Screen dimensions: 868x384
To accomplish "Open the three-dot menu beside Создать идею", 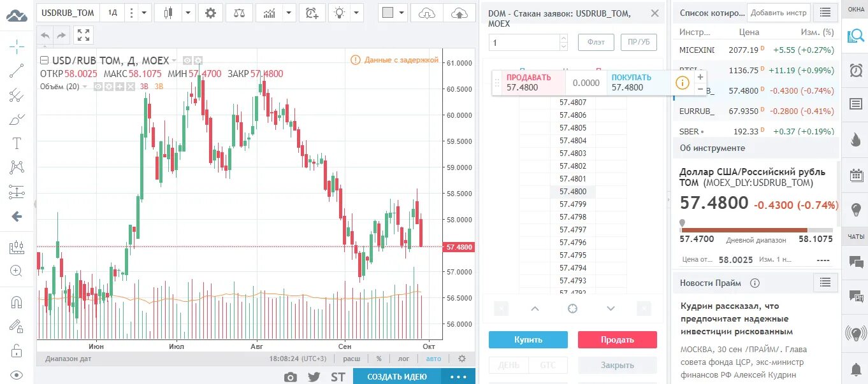I will [459, 376].
